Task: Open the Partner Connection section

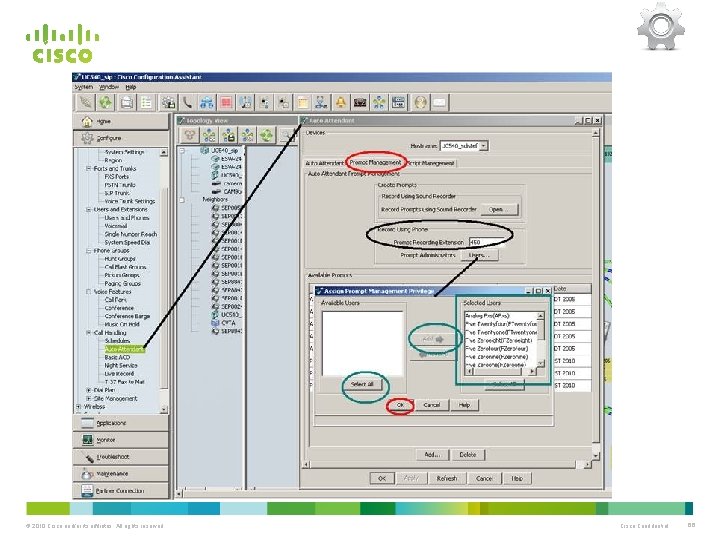Action: pos(121,491)
